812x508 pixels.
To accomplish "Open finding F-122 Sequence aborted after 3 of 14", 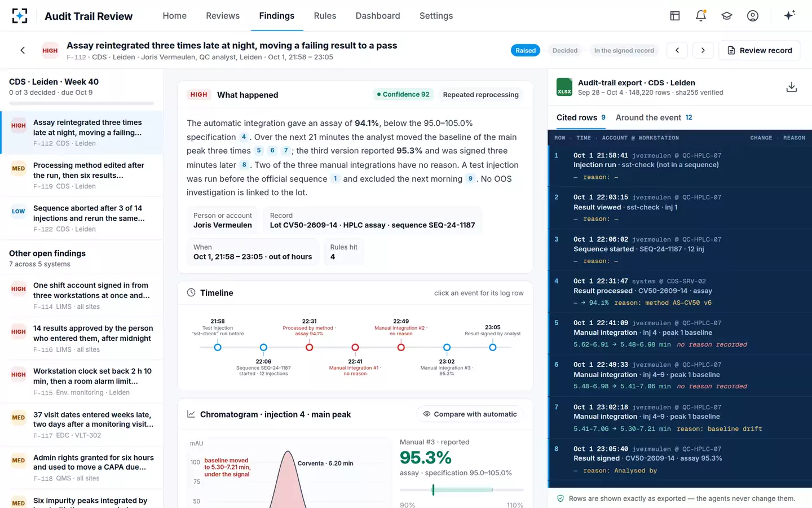I will 82,218.
